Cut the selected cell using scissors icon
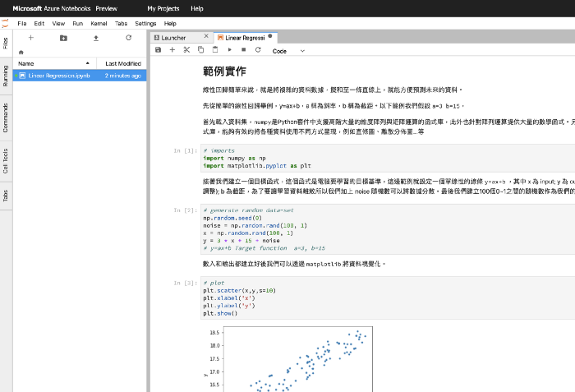The height and width of the screenshot is (392, 575). click(x=187, y=50)
